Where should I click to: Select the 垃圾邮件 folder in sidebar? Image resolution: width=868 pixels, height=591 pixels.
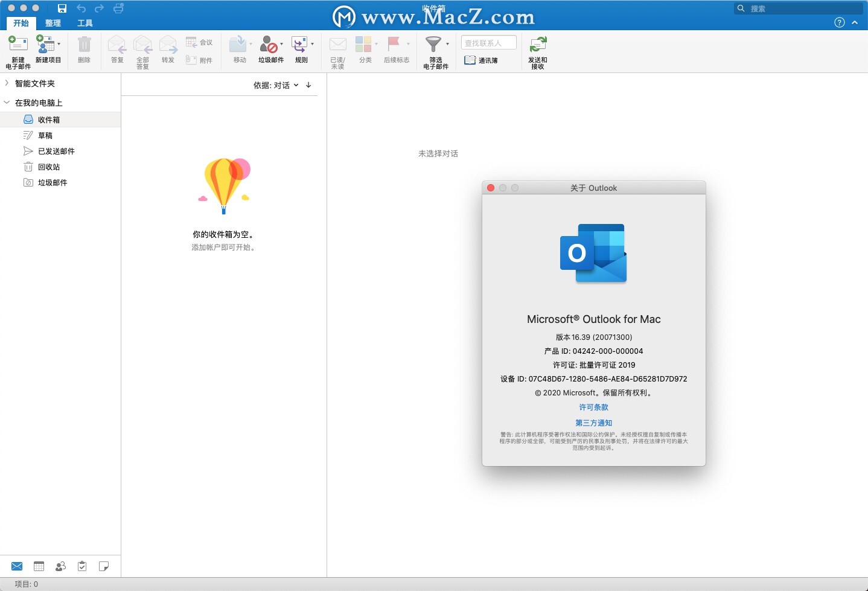(x=60, y=182)
